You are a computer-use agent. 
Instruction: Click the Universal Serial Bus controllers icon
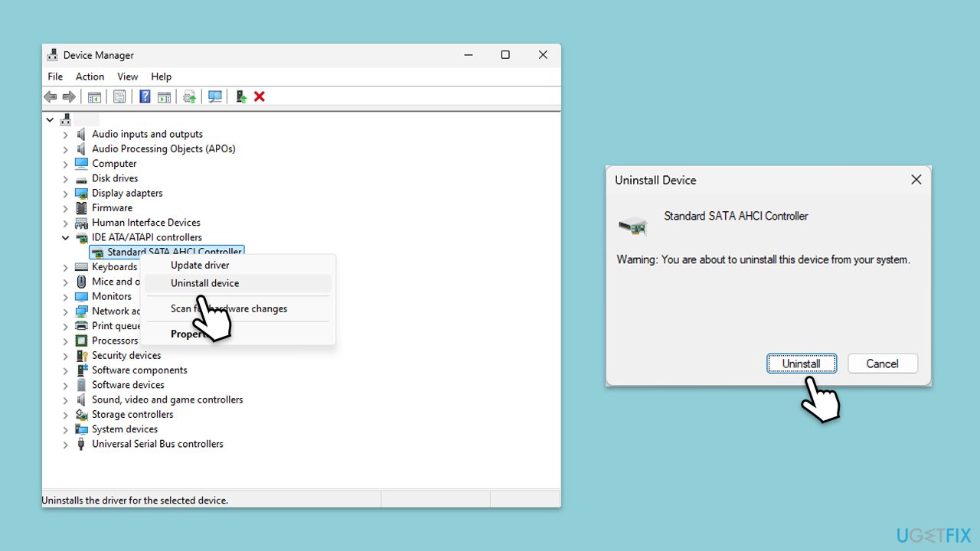coord(81,444)
